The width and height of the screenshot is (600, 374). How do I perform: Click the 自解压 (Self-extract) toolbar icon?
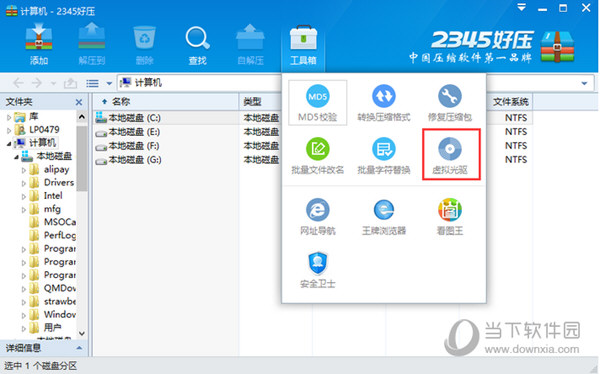[250, 44]
